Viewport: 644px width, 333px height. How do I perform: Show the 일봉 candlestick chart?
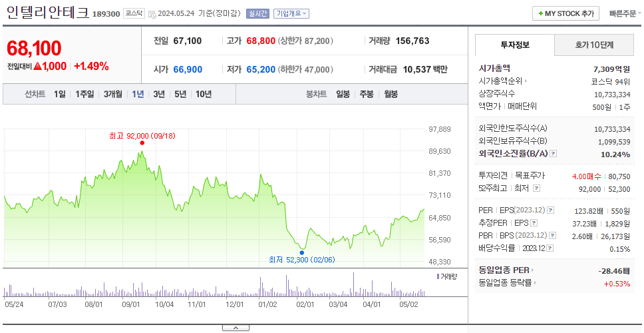pos(343,94)
